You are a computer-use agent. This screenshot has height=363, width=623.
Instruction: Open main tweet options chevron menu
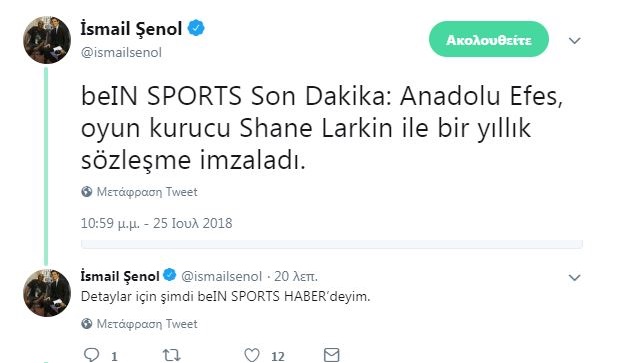(x=575, y=41)
